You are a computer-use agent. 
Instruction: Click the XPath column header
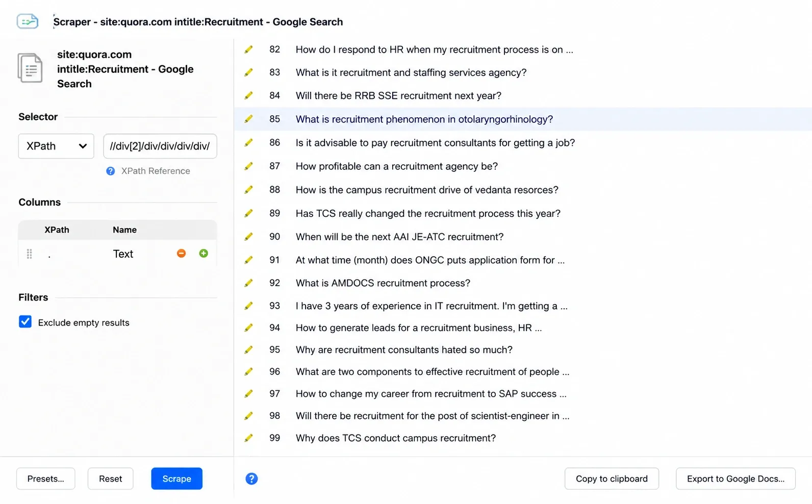[57, 230]
